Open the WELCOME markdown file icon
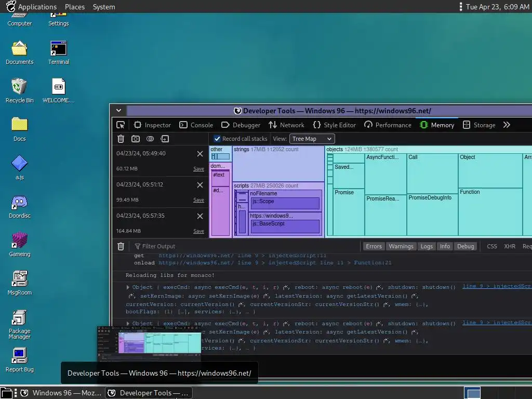This screenshot has height=399, width=532. coord(58,90)
